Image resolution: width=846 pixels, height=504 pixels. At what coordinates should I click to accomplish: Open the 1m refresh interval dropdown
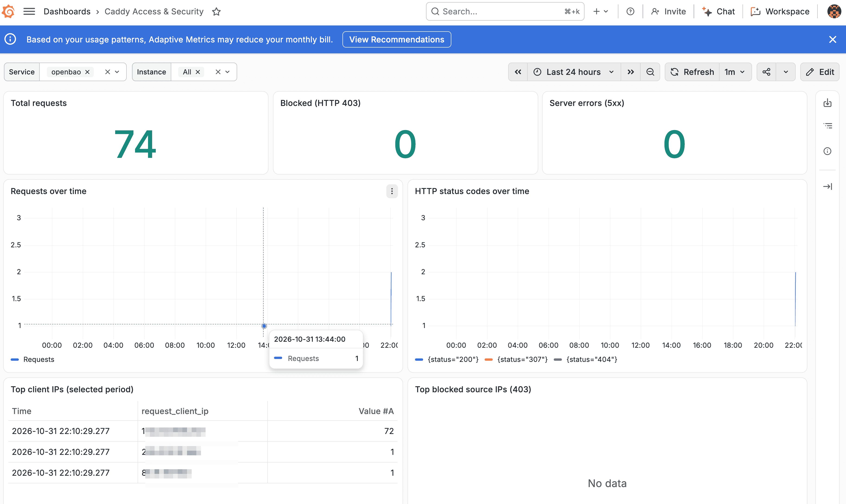coord(735,72)
